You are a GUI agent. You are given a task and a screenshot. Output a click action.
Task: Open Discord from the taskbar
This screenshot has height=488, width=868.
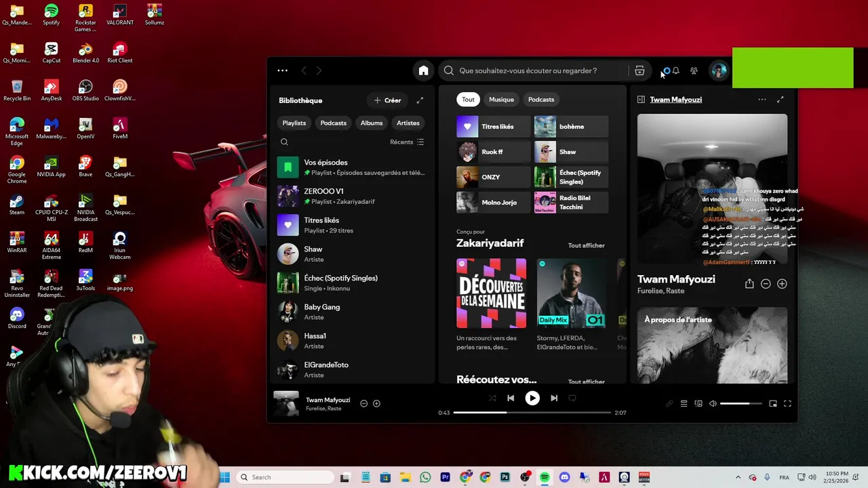pyautogui.click(x=564, y=477)
